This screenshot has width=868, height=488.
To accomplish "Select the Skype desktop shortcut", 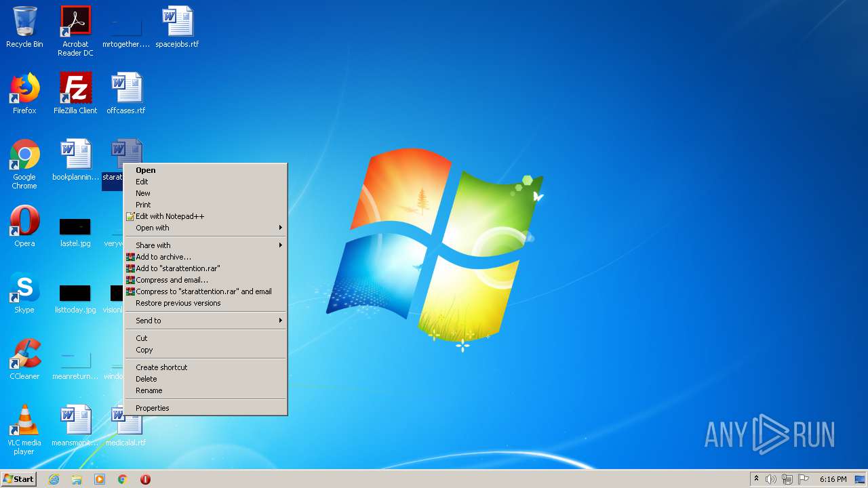I will (x=24, y=293).
